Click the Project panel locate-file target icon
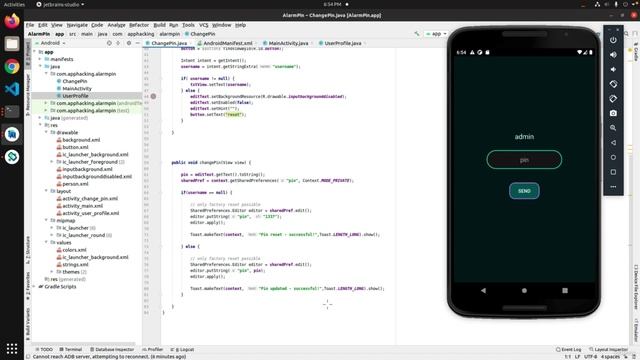The width and height of the screenshot is (640, 360). click(x=109, y=43)
